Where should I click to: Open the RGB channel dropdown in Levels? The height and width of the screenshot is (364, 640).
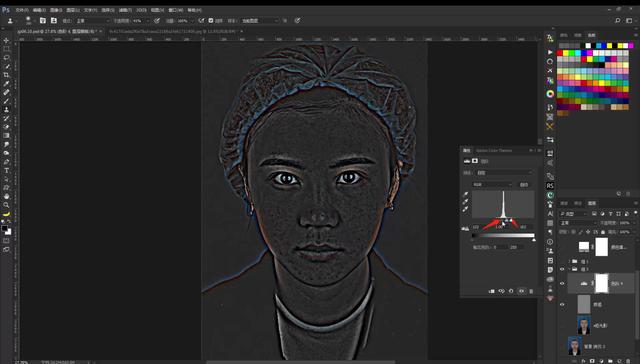pyautogui.click(x=492, y=184)
